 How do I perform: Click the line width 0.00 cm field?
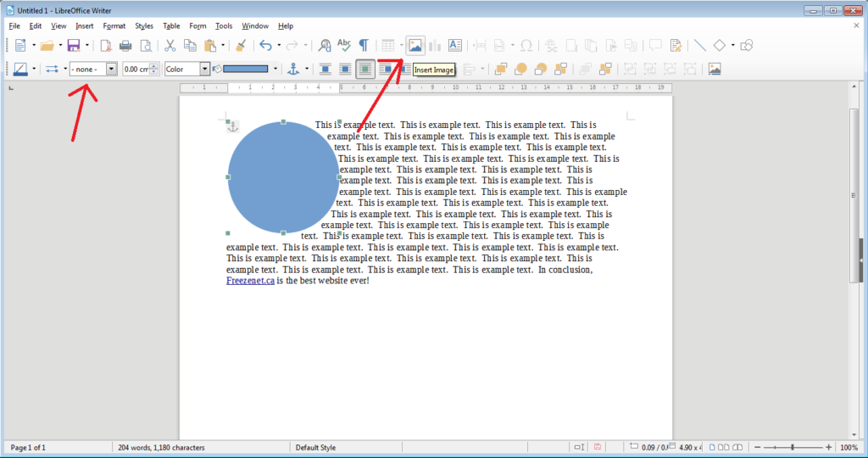click(136, 69)
